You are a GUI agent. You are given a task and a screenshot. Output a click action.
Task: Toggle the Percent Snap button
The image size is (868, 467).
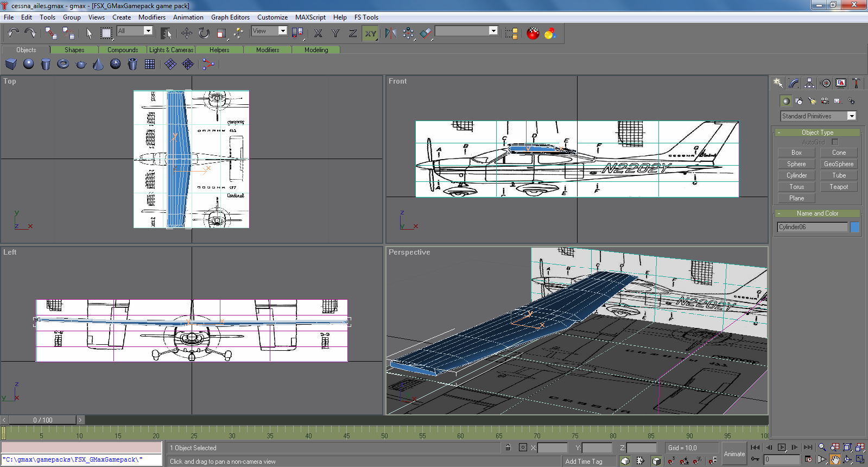coord(698,460)
